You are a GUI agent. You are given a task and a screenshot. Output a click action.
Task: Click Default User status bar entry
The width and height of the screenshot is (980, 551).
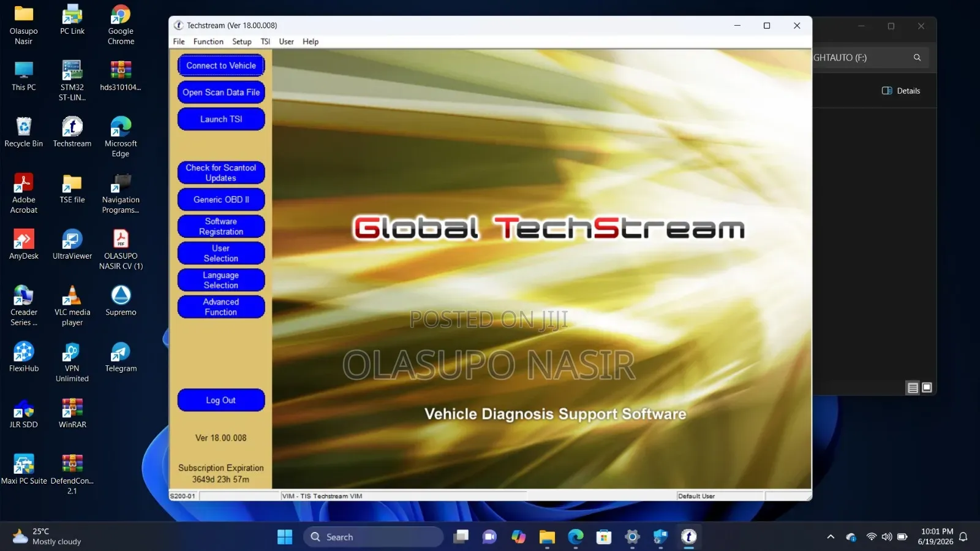(x=720, y=496)
